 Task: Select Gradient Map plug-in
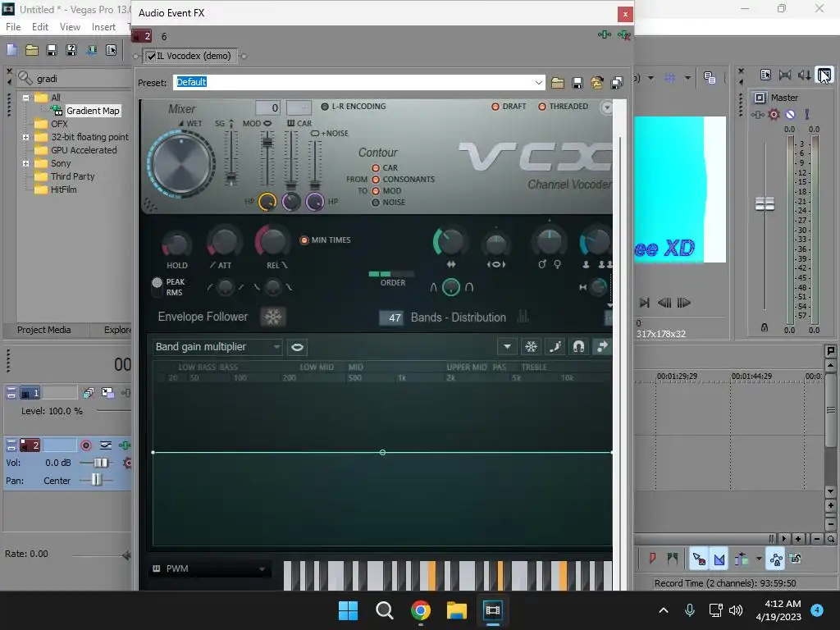tap(93, 111)
